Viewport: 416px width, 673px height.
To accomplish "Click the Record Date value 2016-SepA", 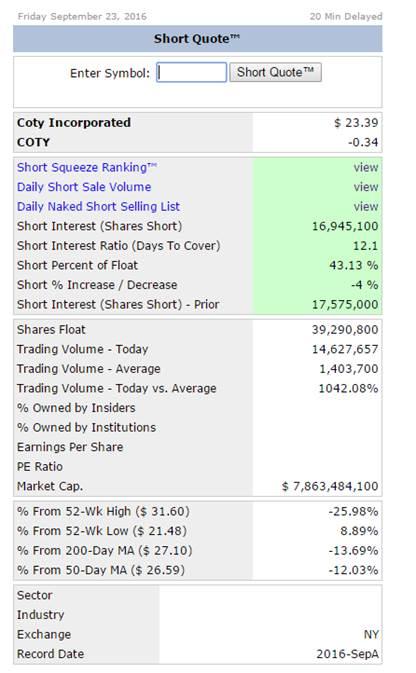I will 347,654.
